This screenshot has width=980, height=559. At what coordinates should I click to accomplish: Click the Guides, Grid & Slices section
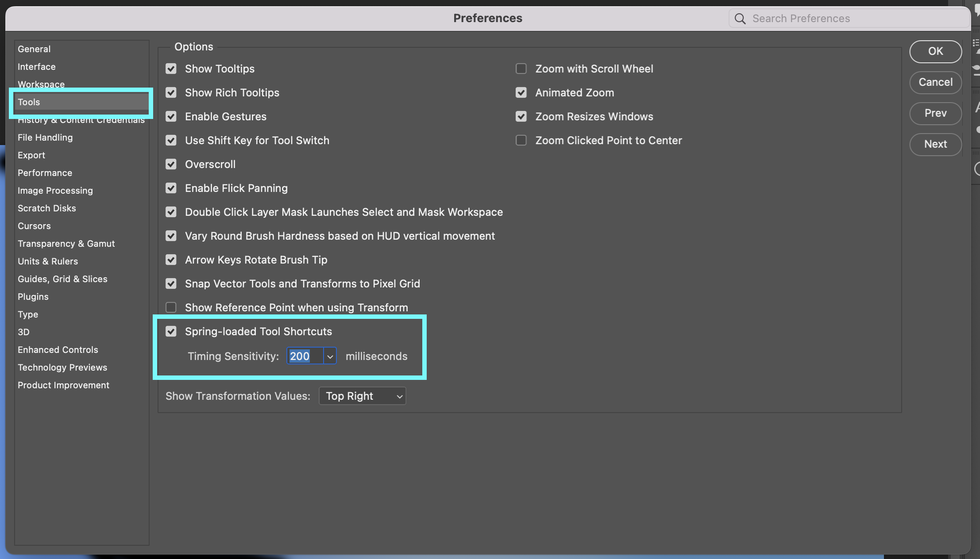(x=62, y=279)
